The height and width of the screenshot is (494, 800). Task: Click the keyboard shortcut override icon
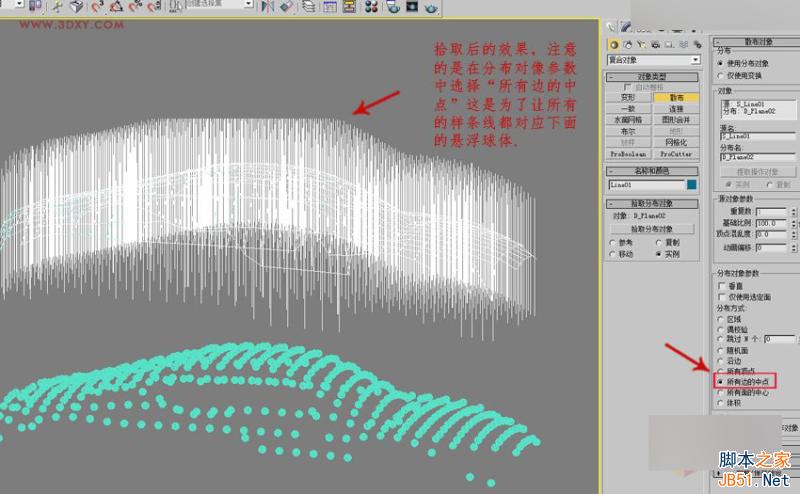tap(77, 6)
